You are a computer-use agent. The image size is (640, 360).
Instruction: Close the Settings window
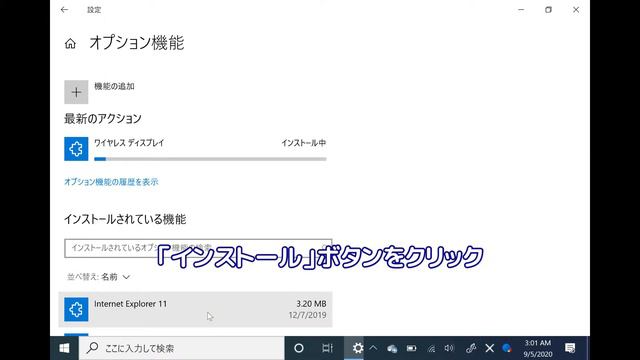tap(576, 9)
